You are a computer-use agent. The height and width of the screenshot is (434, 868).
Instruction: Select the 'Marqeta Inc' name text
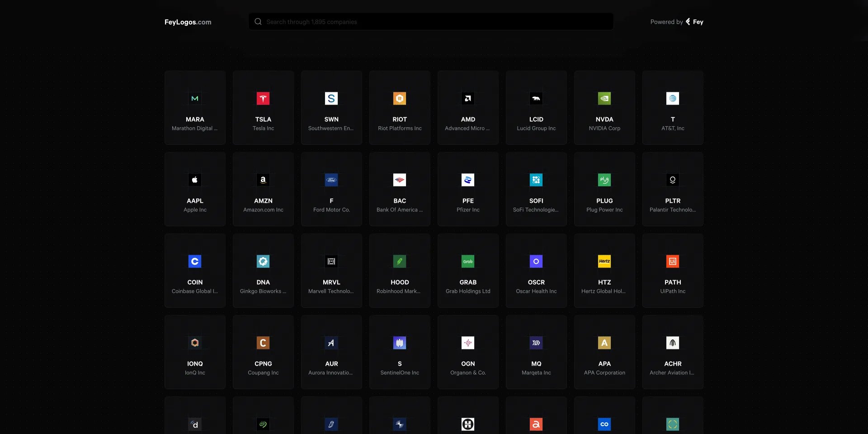tap(536, 373)
